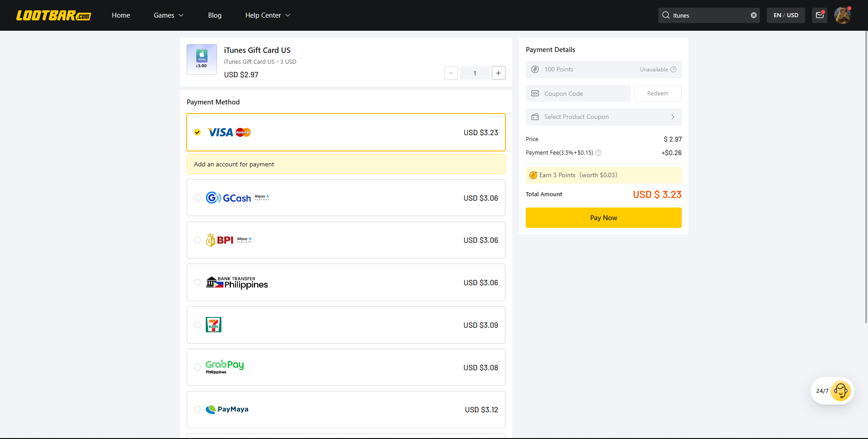Click the Bank Transfer Philippines logo
868x439 pixels.
tap(237, 283)
